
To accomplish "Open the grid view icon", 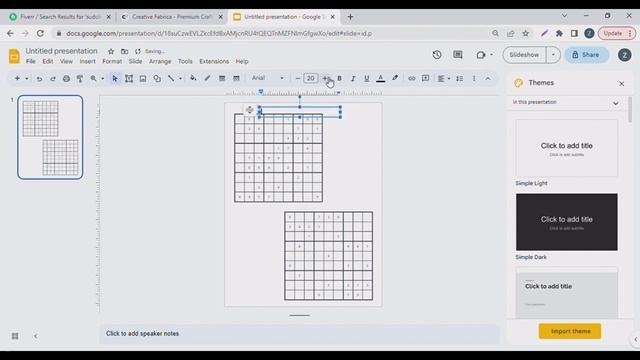I will [x=15, y=336].
